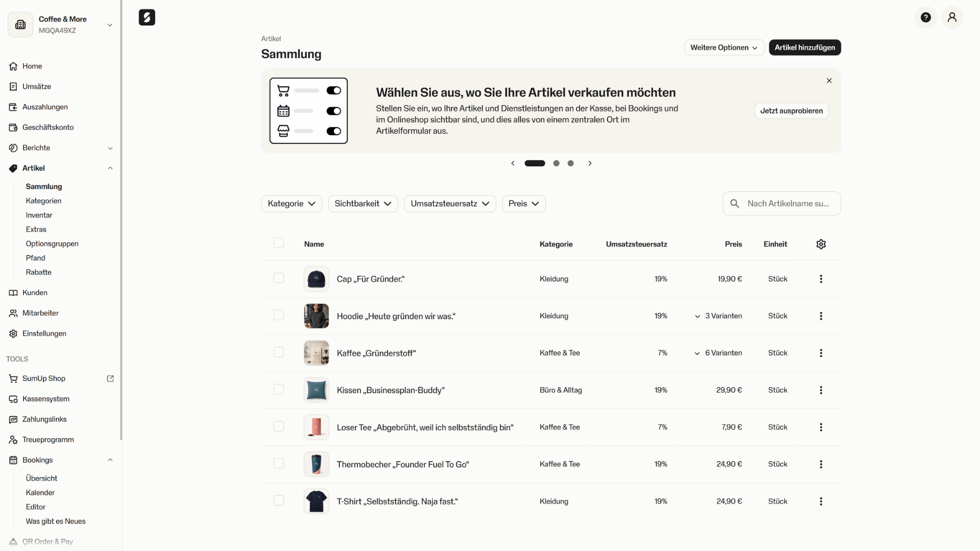980x551 pixels.
Task: Open three-dot menu for Kissen „Businessplan-Buddy“
Action: [821, 390]
